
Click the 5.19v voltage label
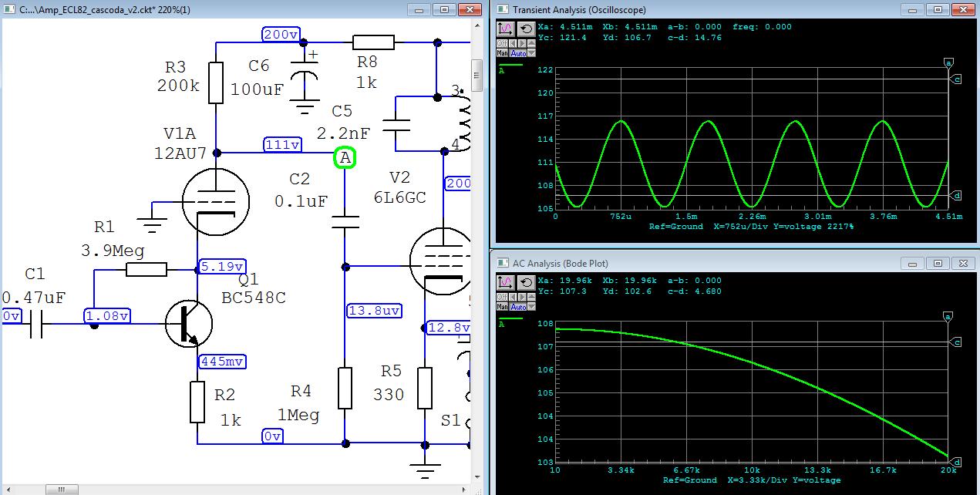click(222, 267)
